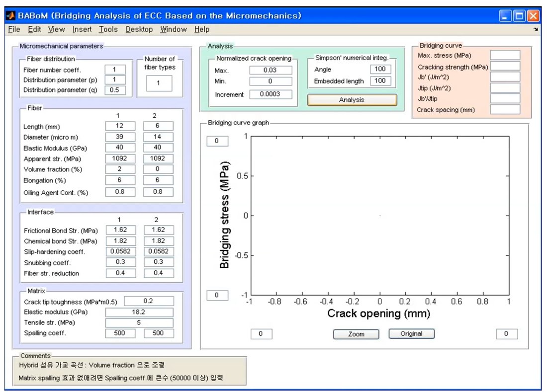547x392 pixels.
Task: Click the dock arrow at menu bar right
Action: [x=536, y=30]
